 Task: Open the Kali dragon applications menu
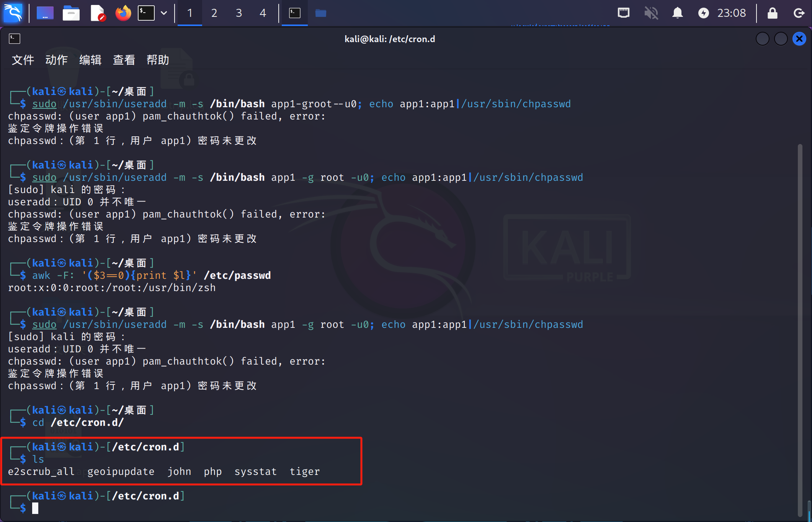click(13, 13)
